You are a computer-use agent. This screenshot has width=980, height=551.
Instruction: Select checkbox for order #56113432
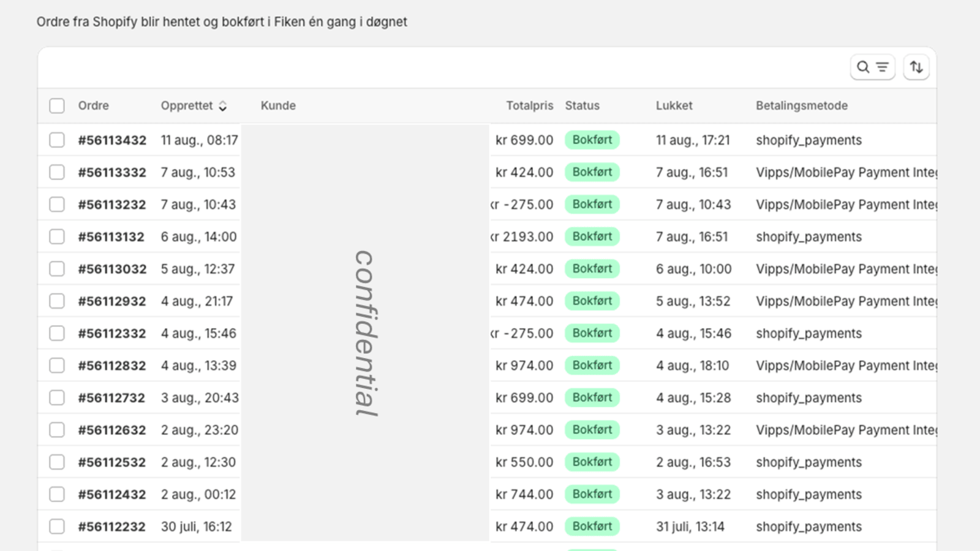click(x=57, y=140)
